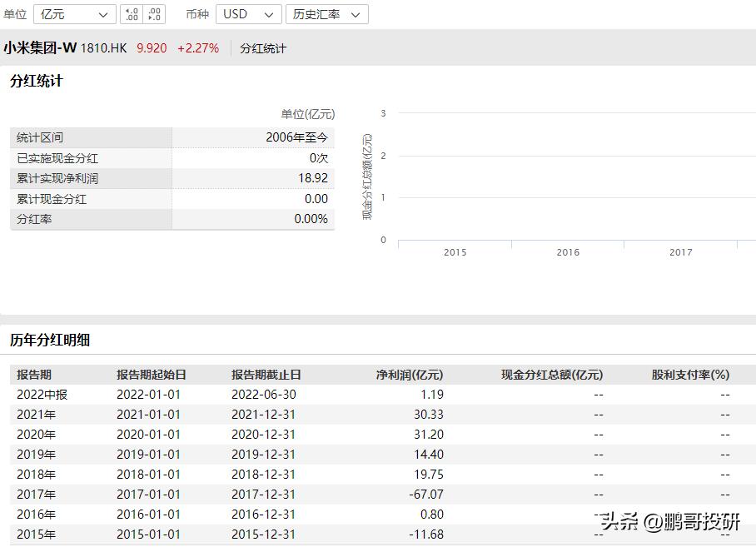Click the 累计实现净利润 value 18.92

pyautogui.click(x=315, y=178)
